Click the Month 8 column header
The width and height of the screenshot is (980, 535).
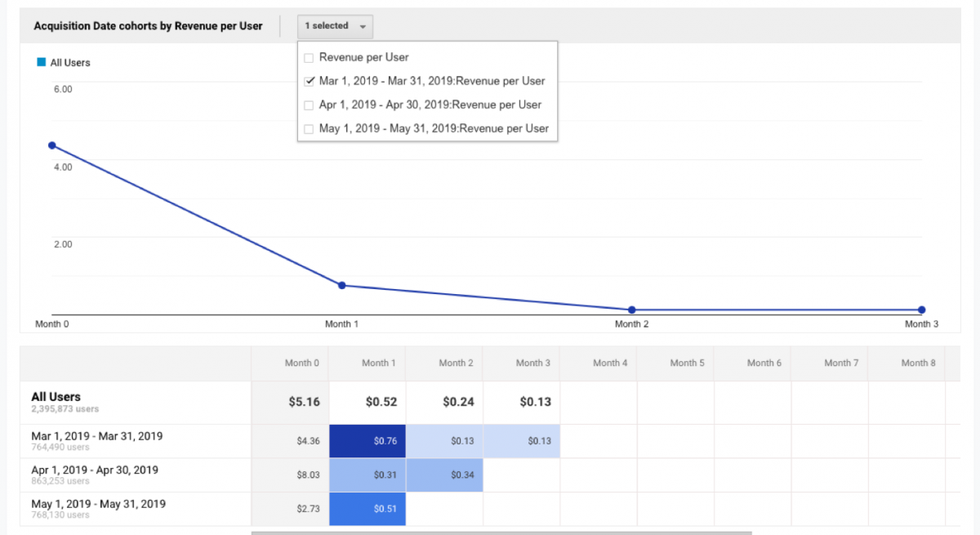(918, 363)
